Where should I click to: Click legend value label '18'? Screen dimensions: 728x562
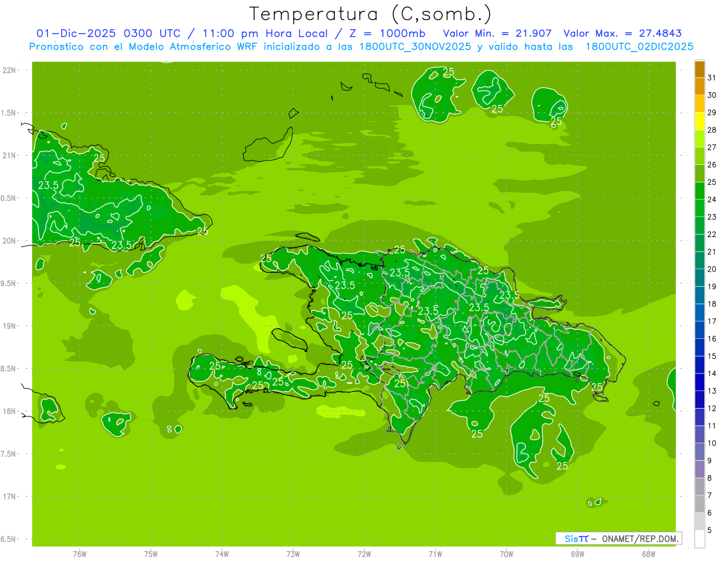pyautogui.click(x=712, y=304)
